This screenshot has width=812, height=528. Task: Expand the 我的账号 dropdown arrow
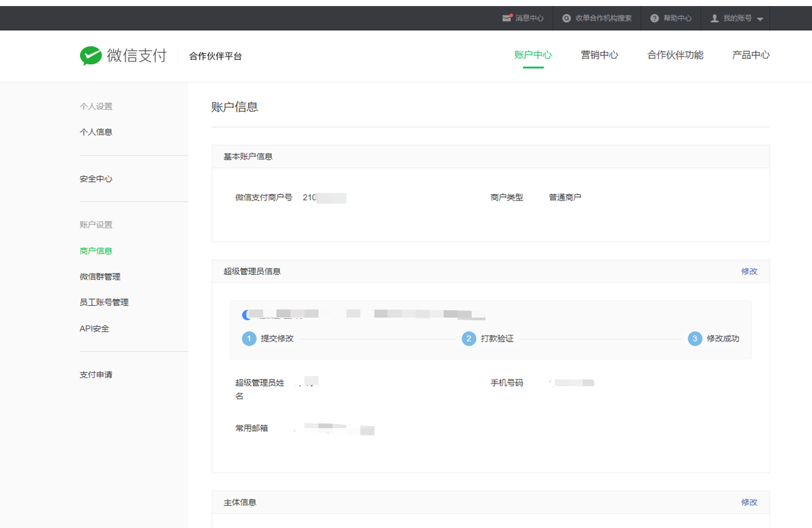click(760, 19)
